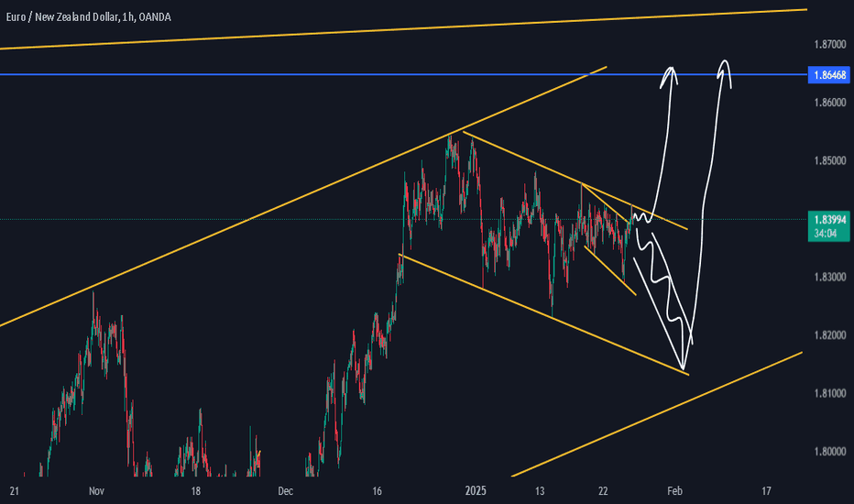Click the 2025 label on time axis
The image size is (854, 504).
(476, 491)
